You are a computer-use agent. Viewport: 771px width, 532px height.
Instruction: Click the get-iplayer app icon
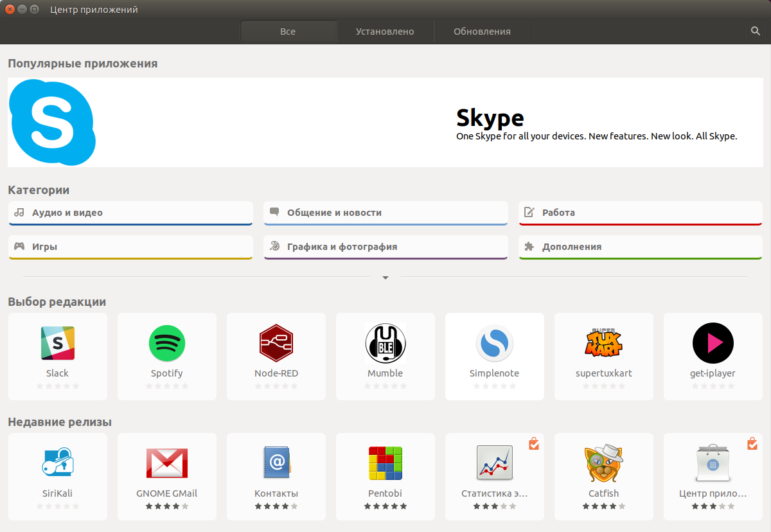713,343
